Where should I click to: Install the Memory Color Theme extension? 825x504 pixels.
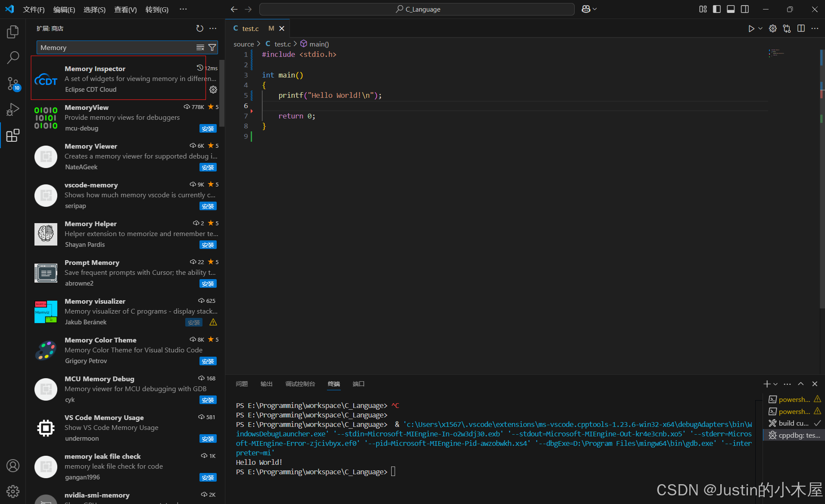click(208, 361)
